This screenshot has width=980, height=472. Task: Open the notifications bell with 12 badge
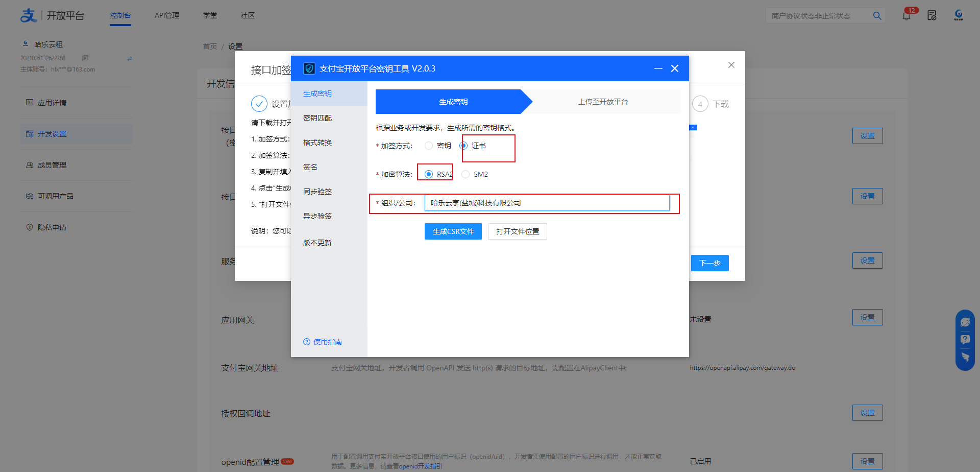click(x=906, y=16)
